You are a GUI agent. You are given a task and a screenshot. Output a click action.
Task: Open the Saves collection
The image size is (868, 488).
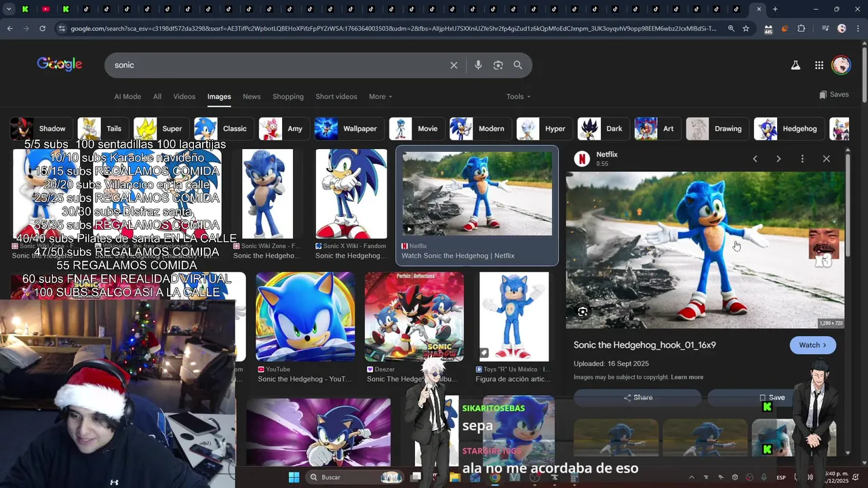(834, 94)
